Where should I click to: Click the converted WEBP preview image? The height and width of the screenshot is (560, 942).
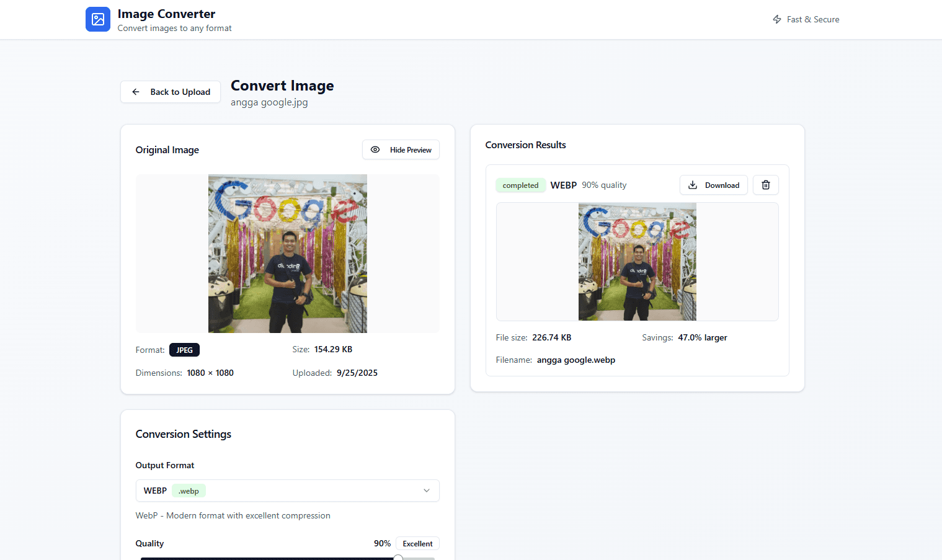pos(637,262)
